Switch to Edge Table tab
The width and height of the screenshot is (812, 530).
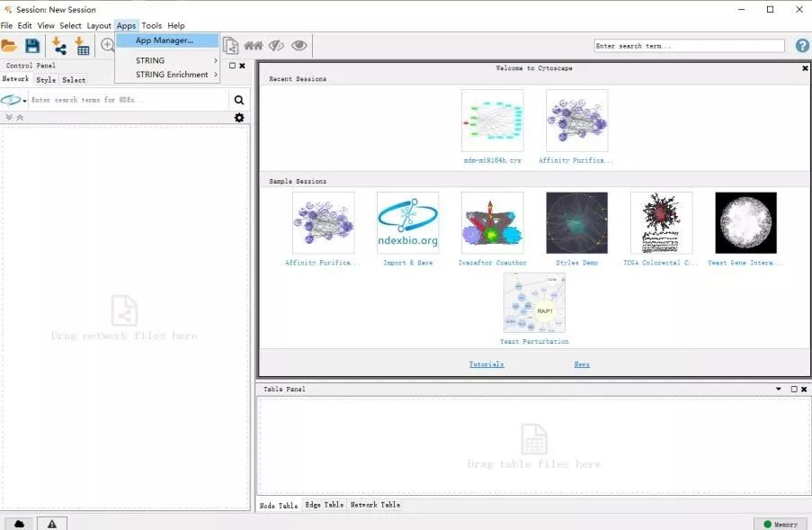325,505
